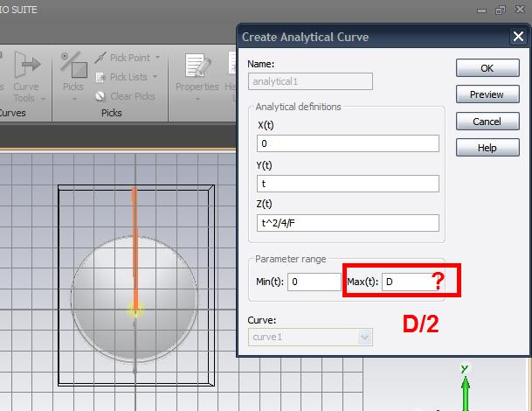This screenshot has height=411, width=532.
Task: Minimize the main application window
Action: click(481, 10)
